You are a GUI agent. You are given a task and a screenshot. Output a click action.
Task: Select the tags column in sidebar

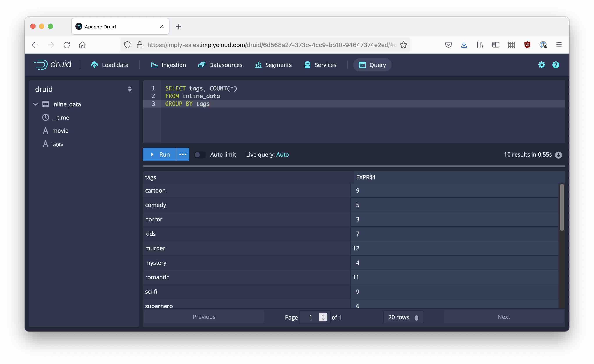[x=57, y=144]
